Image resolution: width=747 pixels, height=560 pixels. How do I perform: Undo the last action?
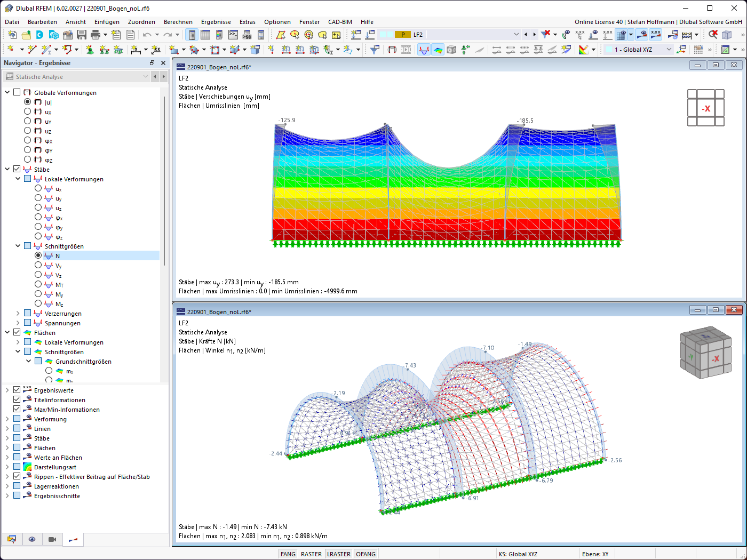[x=145, y=34]
